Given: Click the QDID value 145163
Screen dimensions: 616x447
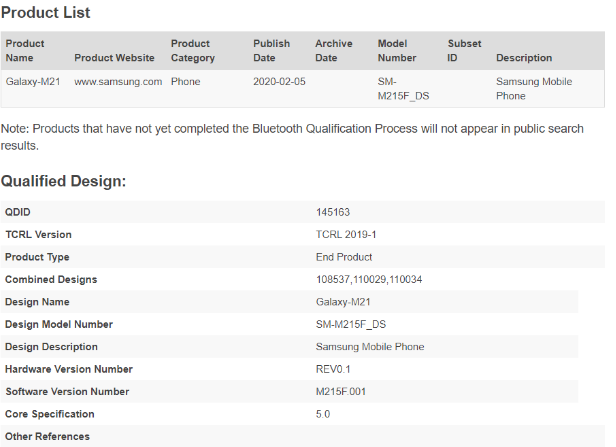Looking at the screenshot, I should (333, 212).
